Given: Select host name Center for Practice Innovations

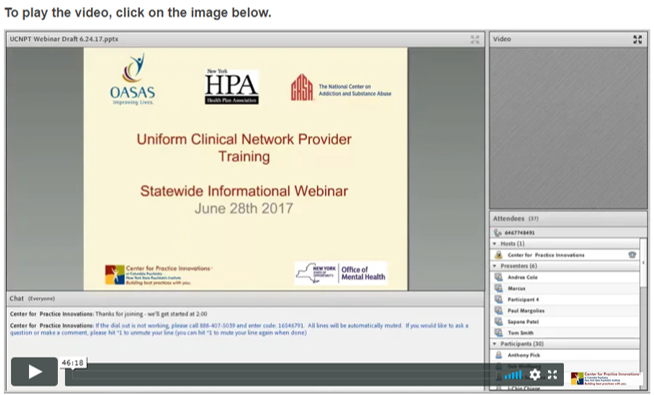Looking at the screenshot, I should tap(546, 255).
